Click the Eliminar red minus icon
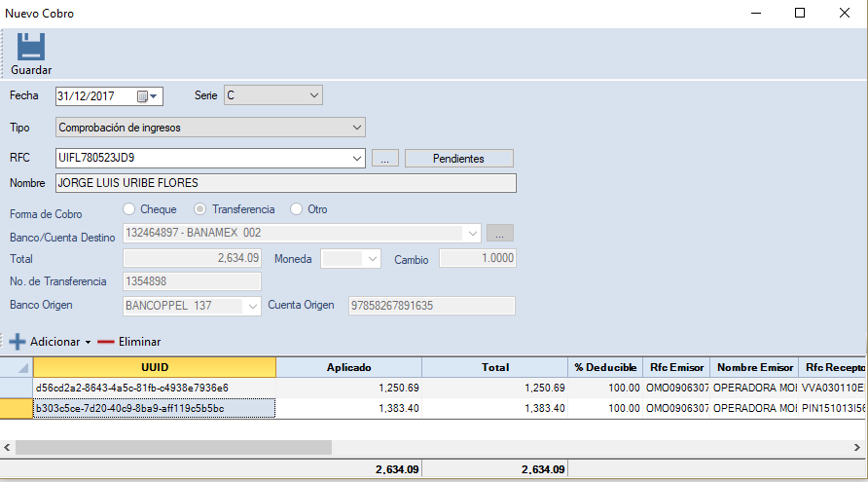Screen dimensions: 868x482 106,342
